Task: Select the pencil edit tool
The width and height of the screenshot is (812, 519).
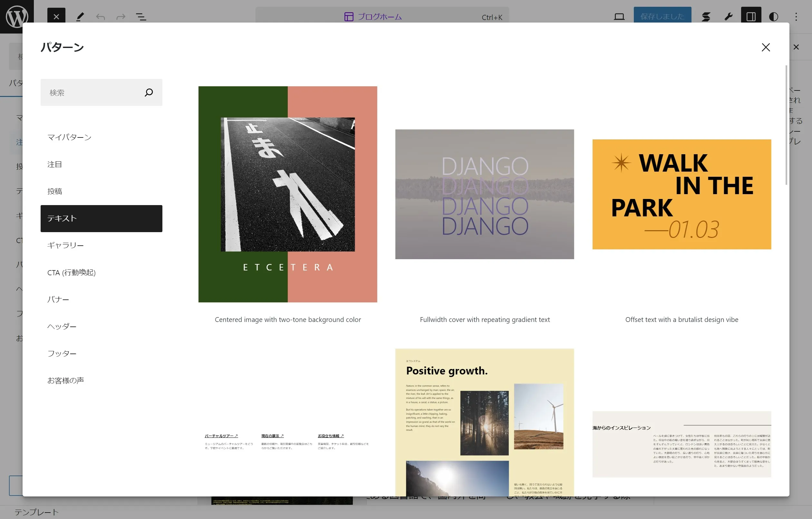Action: (80, 16)
